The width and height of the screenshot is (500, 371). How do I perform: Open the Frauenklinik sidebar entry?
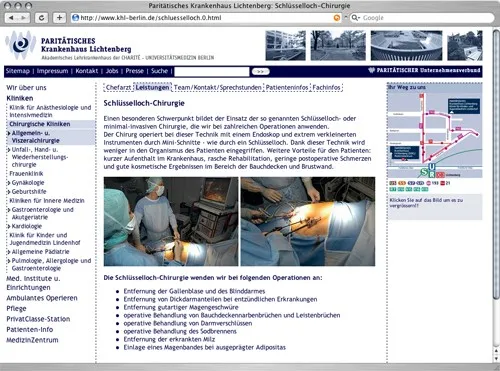click(x=26, y=173)
